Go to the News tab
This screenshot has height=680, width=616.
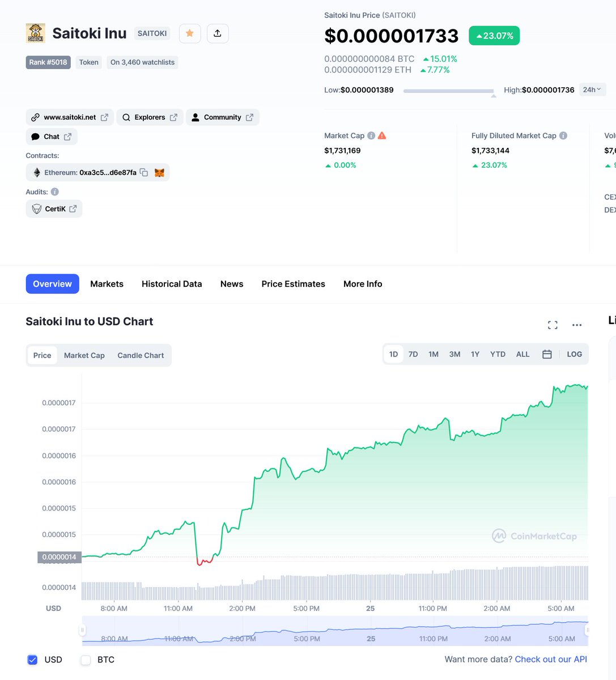232,284
